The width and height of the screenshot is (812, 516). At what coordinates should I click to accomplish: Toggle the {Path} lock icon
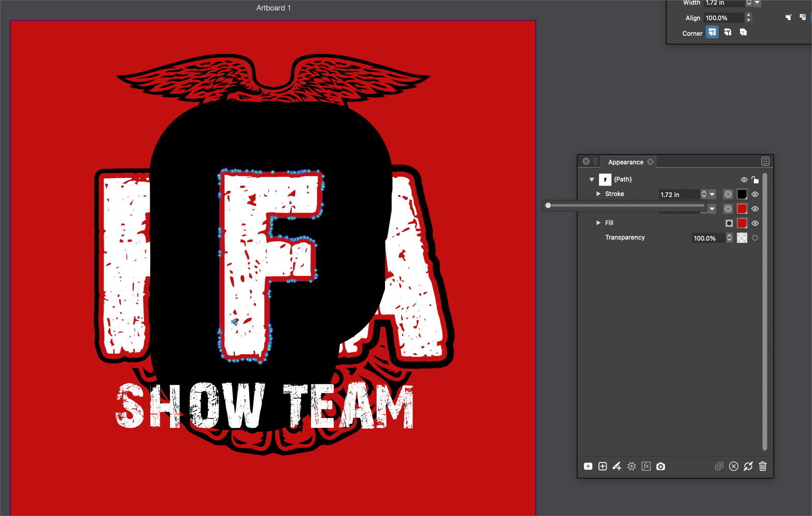(755, 179)
